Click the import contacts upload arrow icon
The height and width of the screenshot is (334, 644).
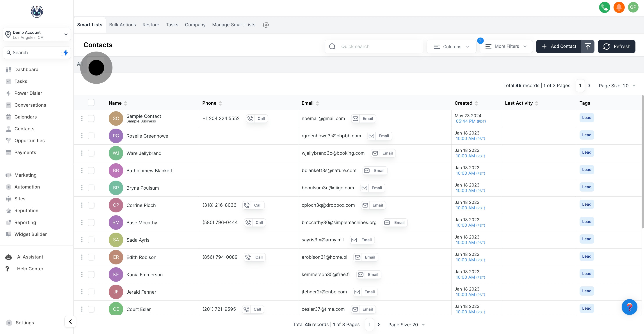(587, 46)
